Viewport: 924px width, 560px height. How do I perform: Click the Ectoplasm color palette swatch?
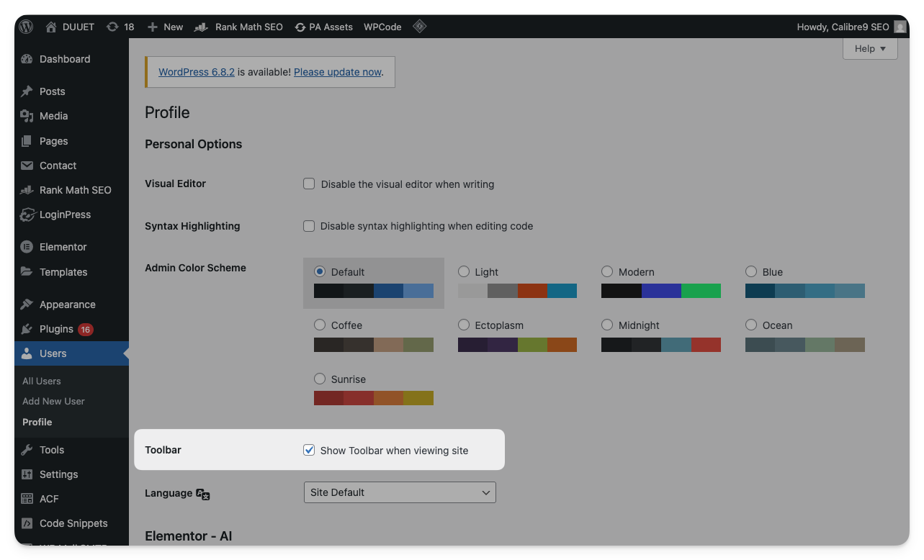[x=517, y=344]
